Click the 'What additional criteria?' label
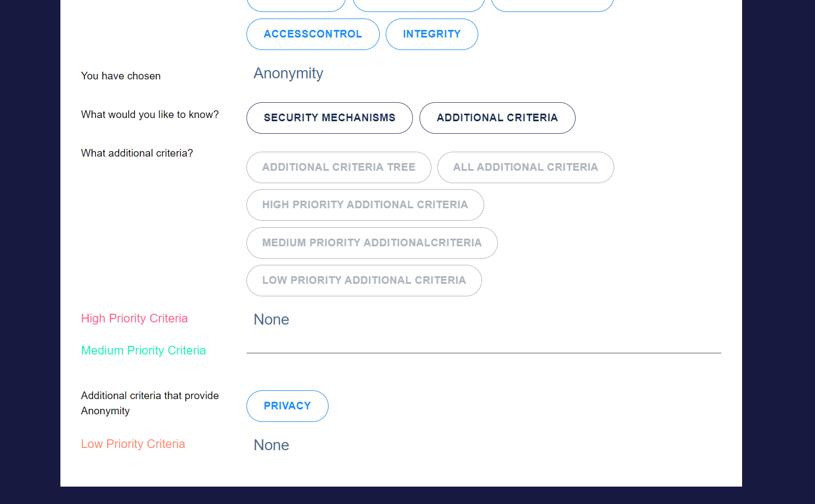 (137, 153)
